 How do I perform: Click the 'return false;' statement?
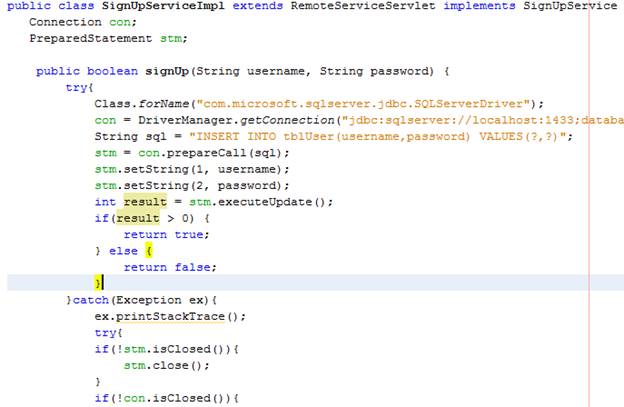click(170, 267)
